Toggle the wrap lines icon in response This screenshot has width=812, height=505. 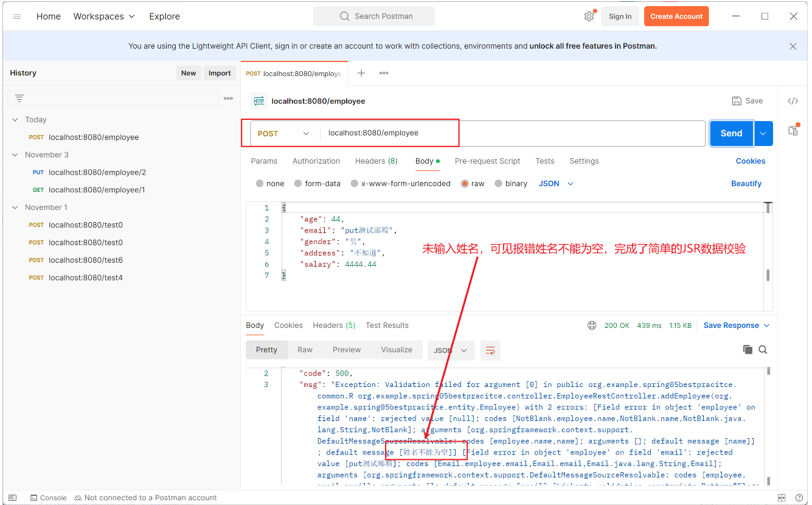pos(490,350)
